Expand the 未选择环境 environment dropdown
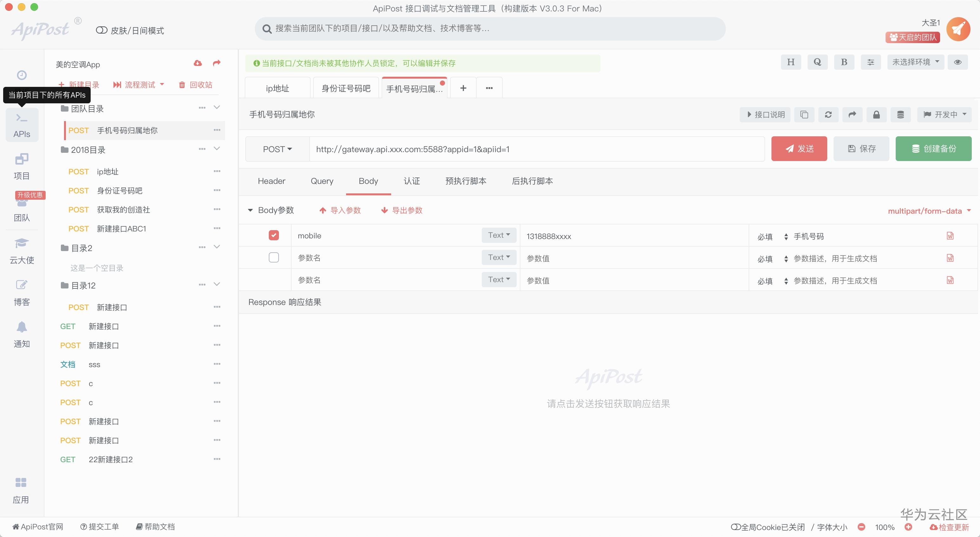980x537 pixels. [x=915, y=62]
